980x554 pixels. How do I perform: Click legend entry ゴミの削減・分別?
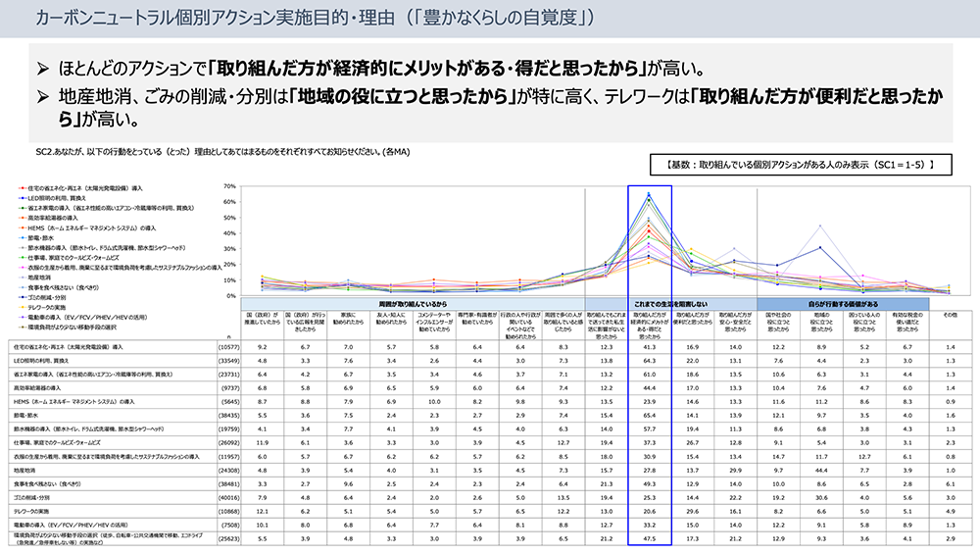42,298
